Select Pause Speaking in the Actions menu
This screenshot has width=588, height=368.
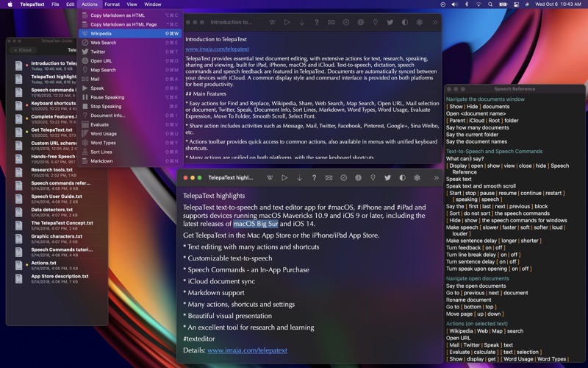[130, 97]
